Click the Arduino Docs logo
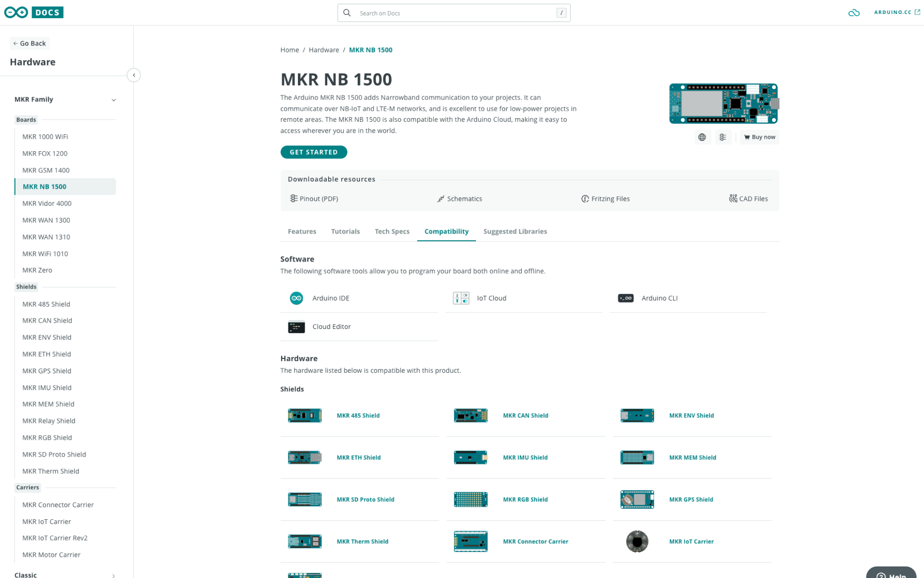Viewport: 924px width, 578px height. (34, 13)
